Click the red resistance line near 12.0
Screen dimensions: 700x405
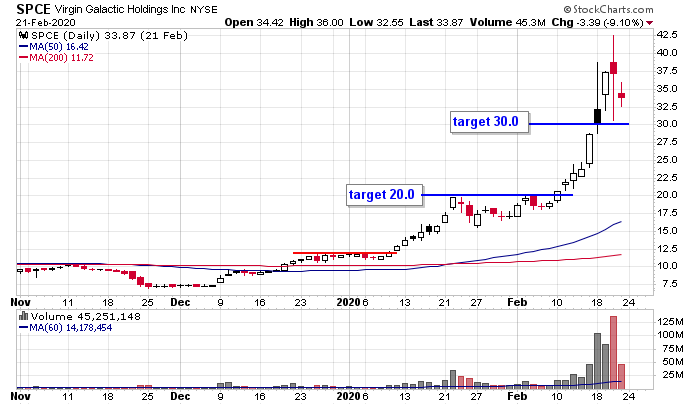(x=345, y=253)
